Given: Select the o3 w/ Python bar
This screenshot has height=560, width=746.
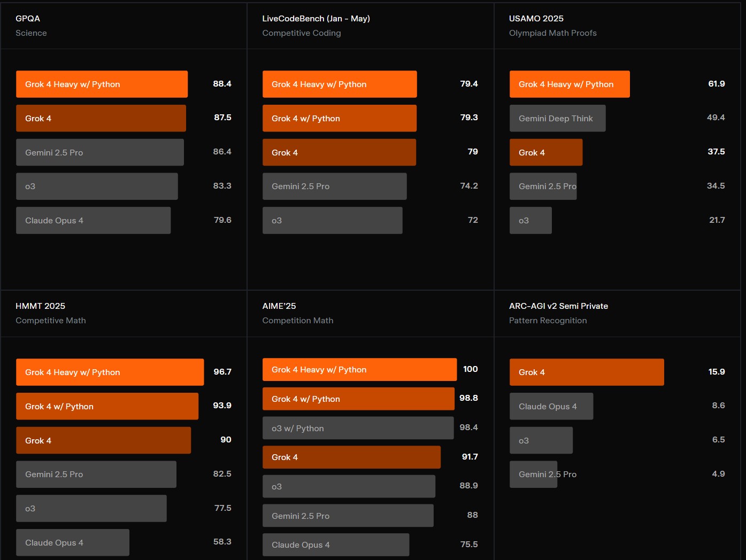Looking at the screenshot, I should pos(358,428).
